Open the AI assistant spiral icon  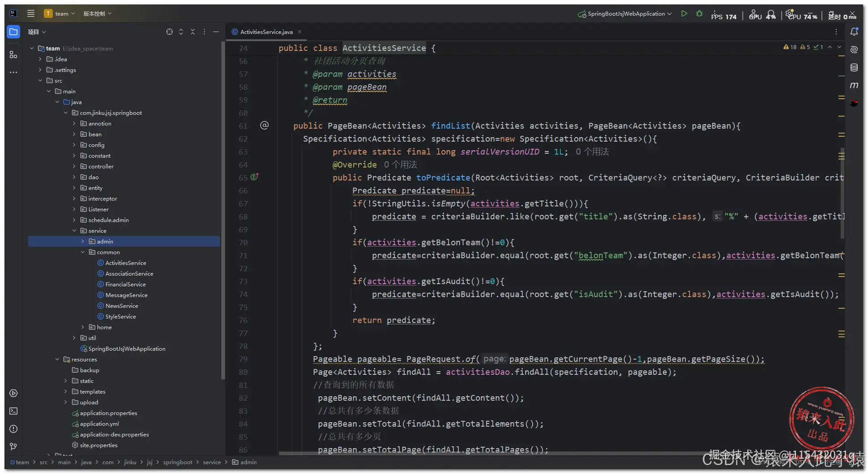click(x=854, y=50)
